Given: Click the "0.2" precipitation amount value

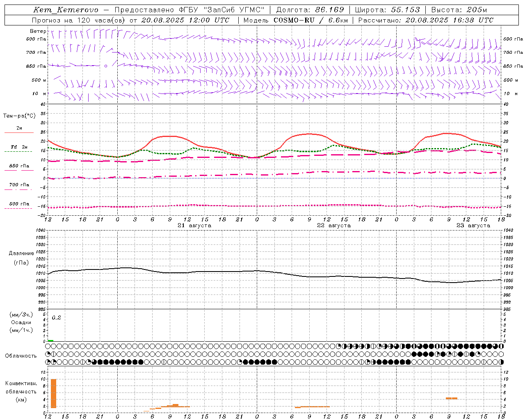Looking at the screenshot, I should (x=56, y=318).
